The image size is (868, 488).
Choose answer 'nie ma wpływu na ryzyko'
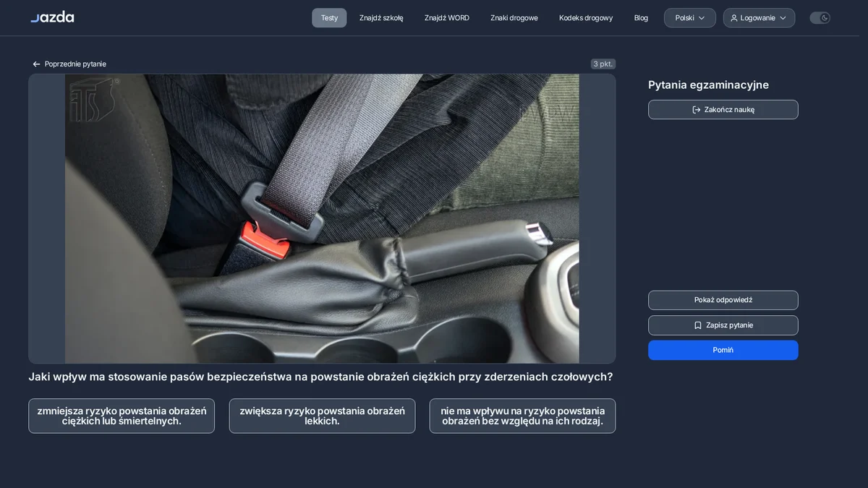[522, 416]
